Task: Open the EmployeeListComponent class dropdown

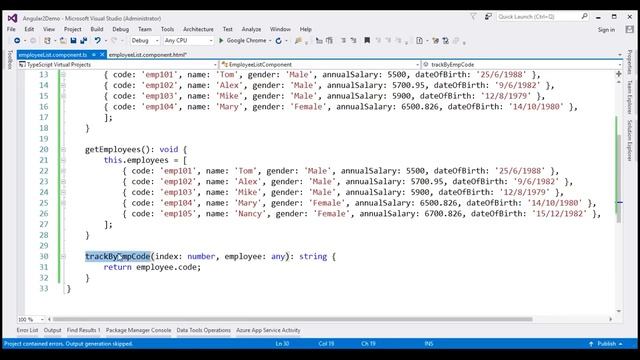Action: point(320,64)
